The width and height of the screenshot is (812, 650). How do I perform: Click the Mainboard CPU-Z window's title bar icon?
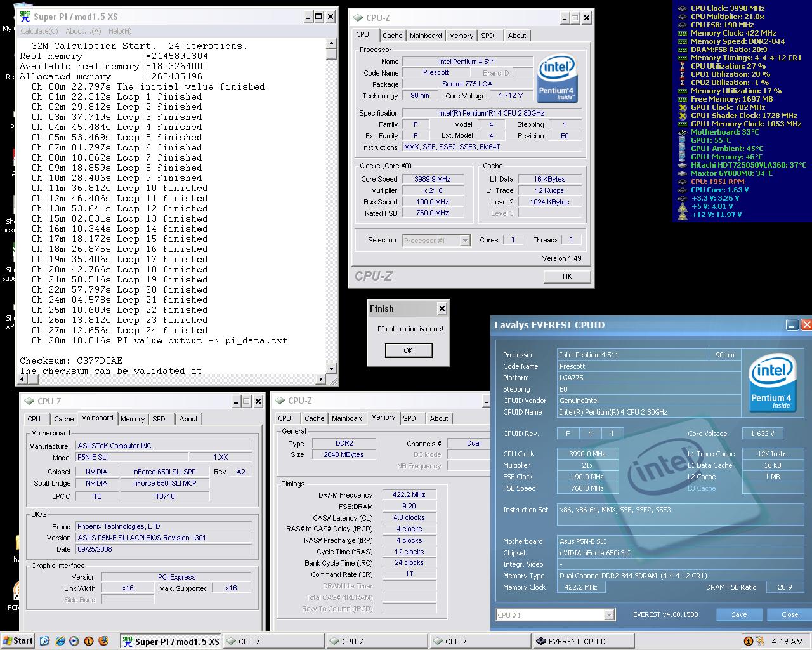29,401
